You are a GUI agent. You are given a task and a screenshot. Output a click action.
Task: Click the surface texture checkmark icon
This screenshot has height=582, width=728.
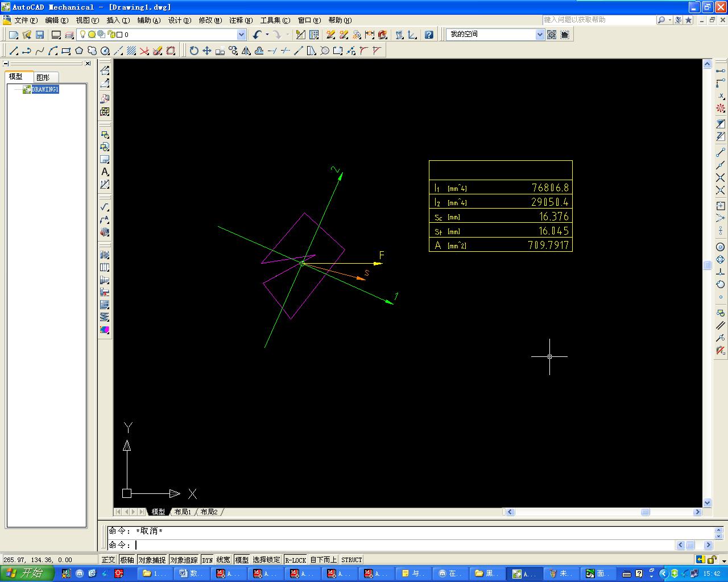[x=105, y=207]
